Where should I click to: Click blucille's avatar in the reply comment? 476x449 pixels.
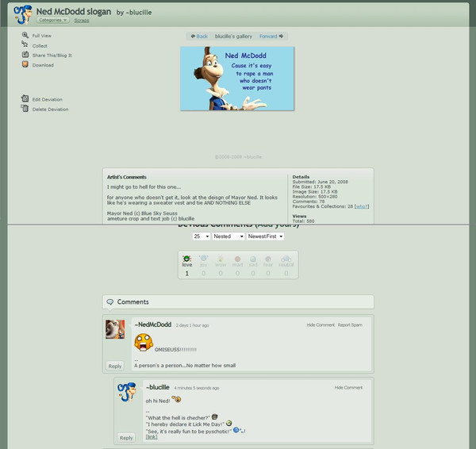point(127,392)
